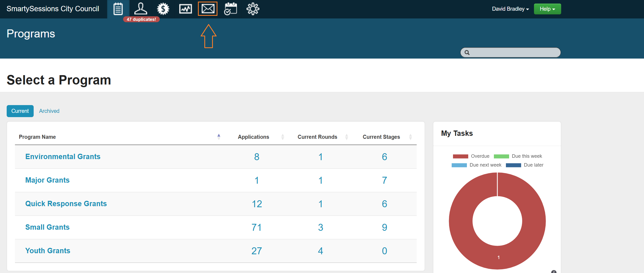Click the Due later legend swatch
The height and width of the screenshot is (273, 644).
pyautogui.click(x=513, y=165)
